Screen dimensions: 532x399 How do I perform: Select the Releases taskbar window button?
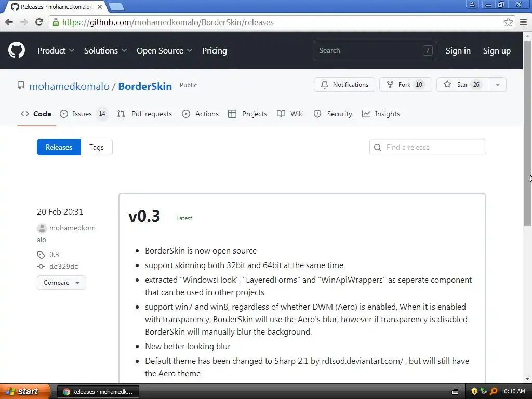(98, 392)
